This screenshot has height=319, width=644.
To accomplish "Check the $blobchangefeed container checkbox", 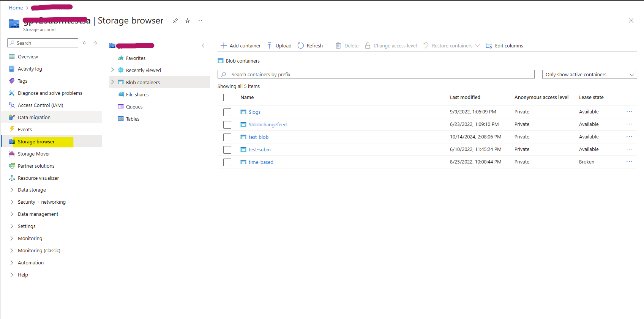I will 227,125.
